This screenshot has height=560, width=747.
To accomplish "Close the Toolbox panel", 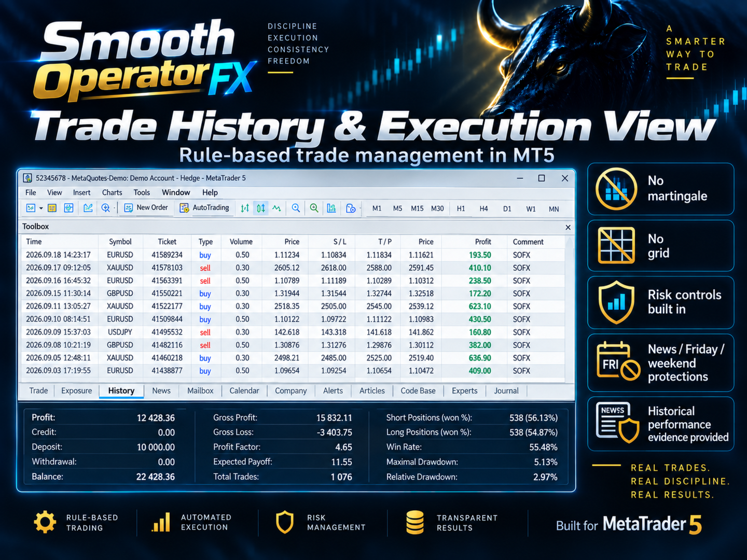I will 568,227.
